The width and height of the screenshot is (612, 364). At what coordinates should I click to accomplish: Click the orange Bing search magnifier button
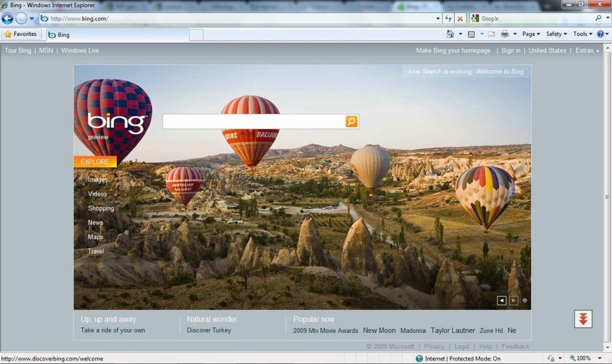352,121
